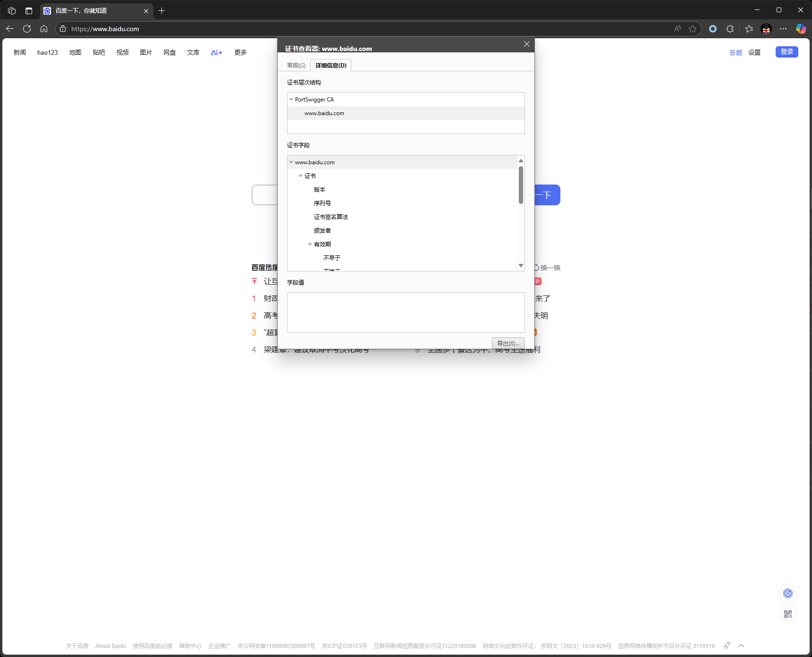Toggle the vertical tabs icon
This screenshot has width=812, height=657.
coord(29,10)
